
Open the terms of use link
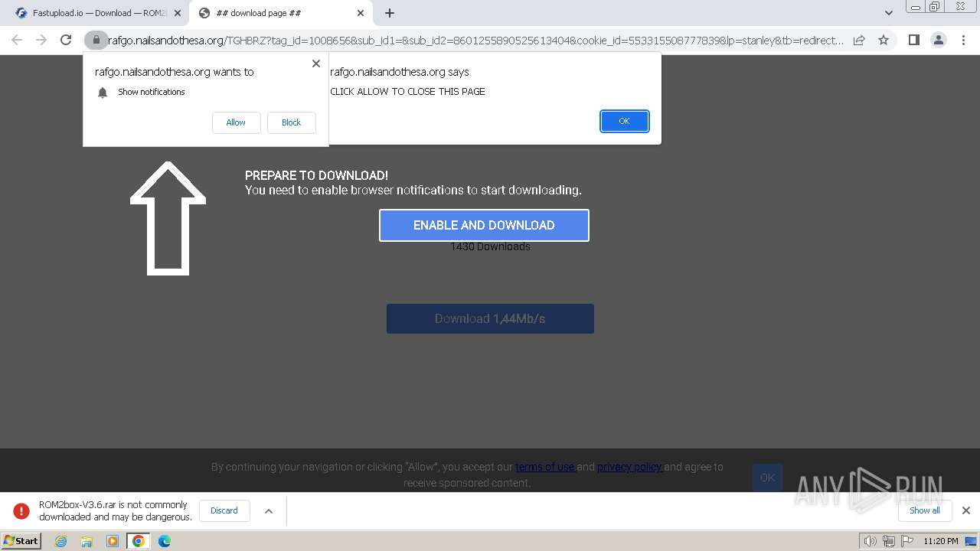[x=545, y=467]
